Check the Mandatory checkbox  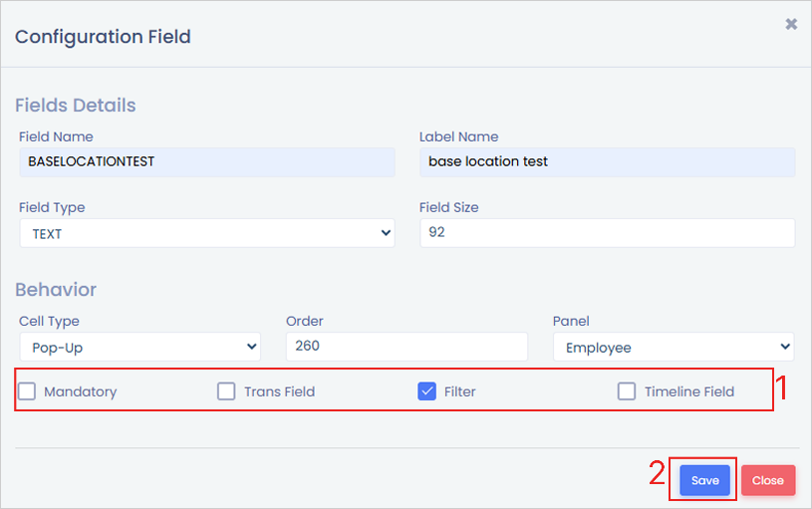tap(28, 391)
